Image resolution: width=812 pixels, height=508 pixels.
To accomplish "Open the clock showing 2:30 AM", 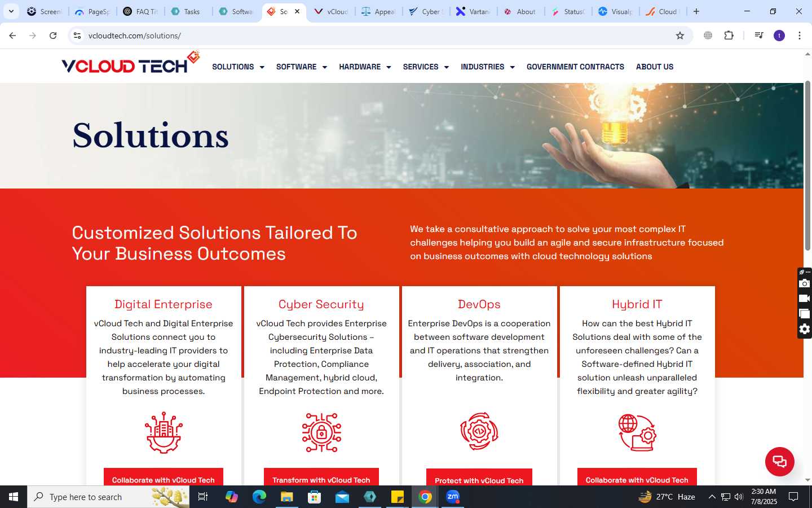I will pyautogui.click(x=764, y=497).
